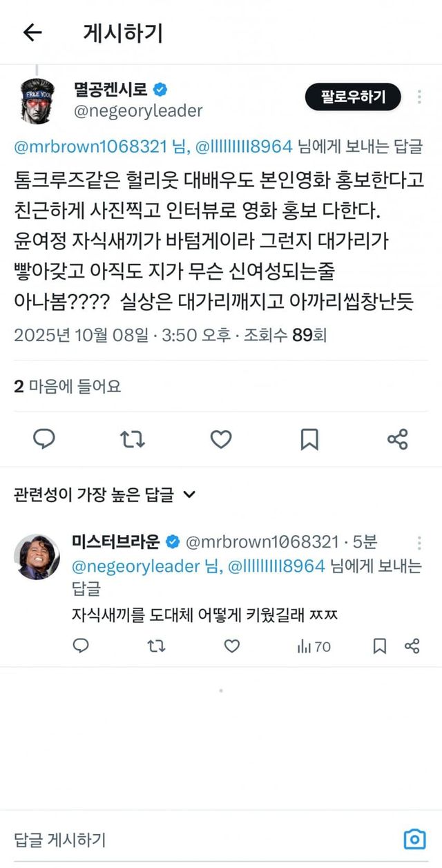Like the 미스터브라운 reply
This screenshot has height=868, width=442.
point(232,646)
